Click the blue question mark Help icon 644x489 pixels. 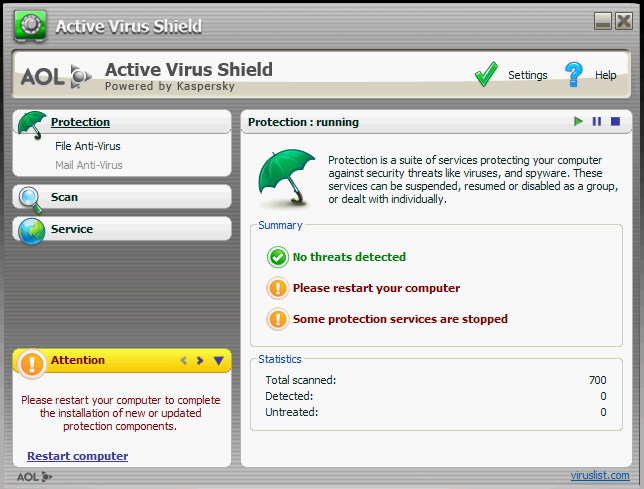574,74
